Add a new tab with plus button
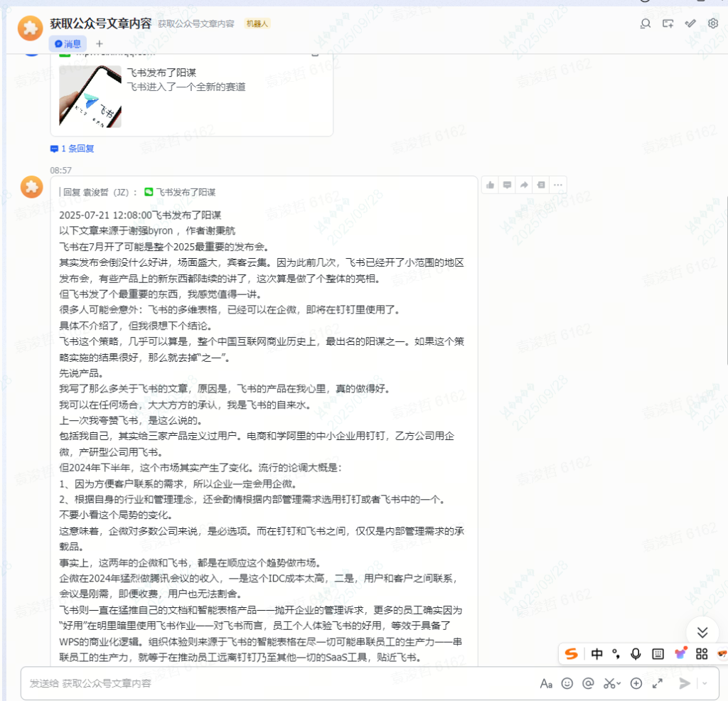Viewport: 728px width, 701px height. pos(100,44)
